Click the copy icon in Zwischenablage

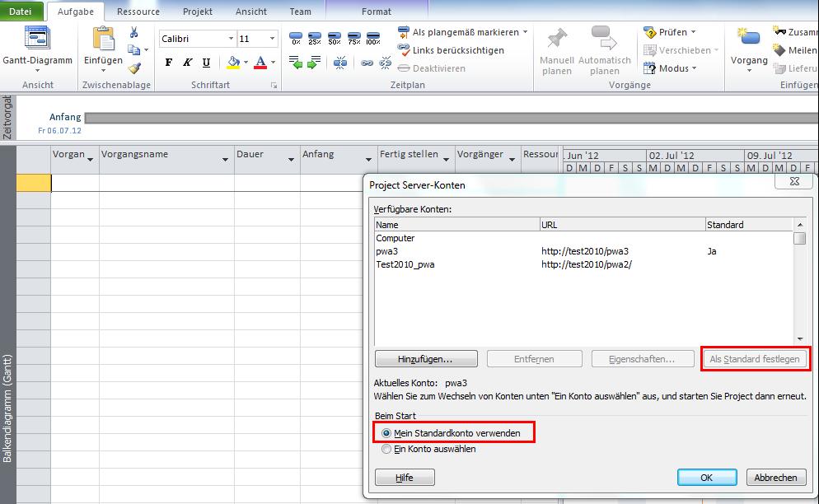tap(134, 49)
